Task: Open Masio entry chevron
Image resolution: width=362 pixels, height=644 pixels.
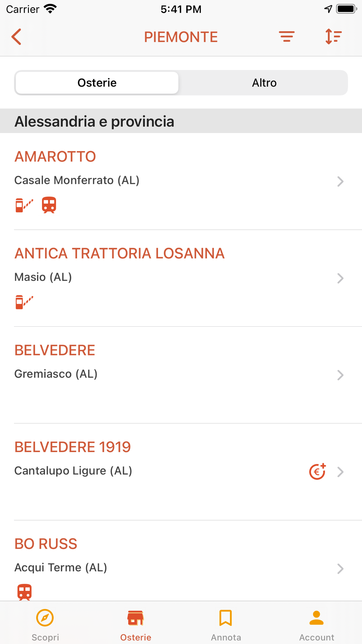Action: click(x=340, y=278)
